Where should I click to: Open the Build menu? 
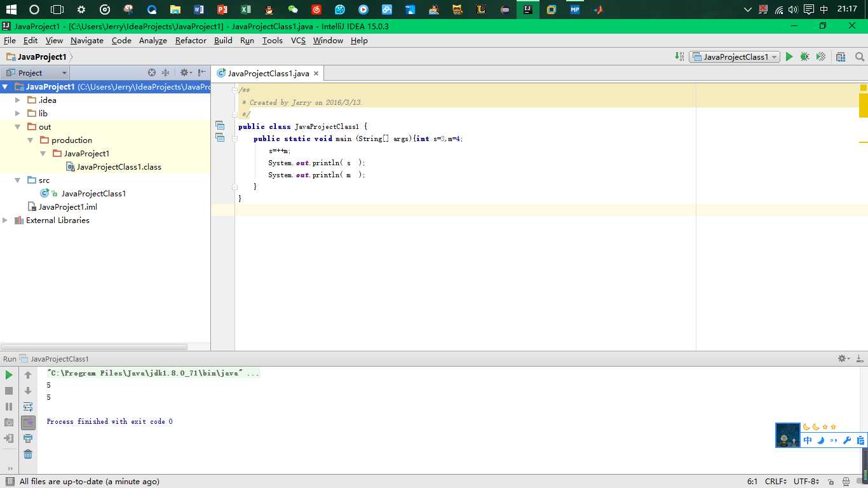(x=223, y=40)
